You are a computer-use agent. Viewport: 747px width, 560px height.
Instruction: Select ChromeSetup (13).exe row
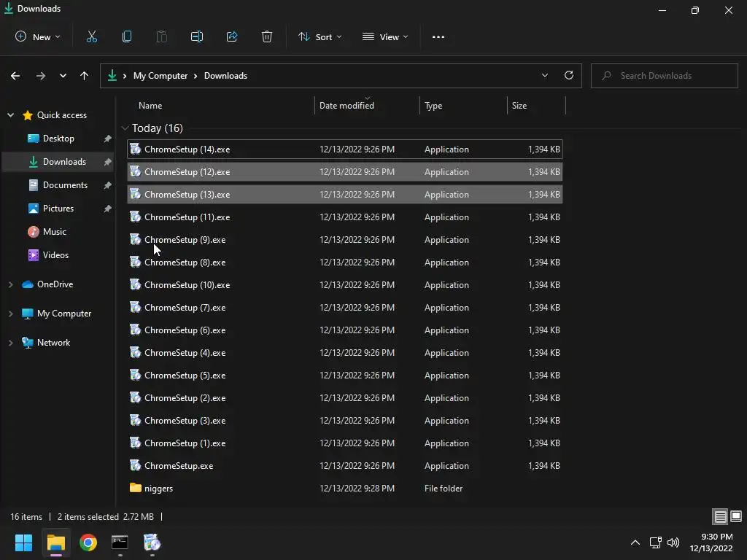click(x=345, y=194)
